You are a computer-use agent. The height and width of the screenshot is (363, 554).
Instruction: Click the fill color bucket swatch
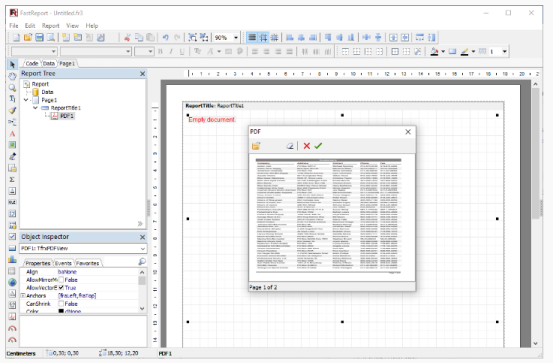point(434,52)
